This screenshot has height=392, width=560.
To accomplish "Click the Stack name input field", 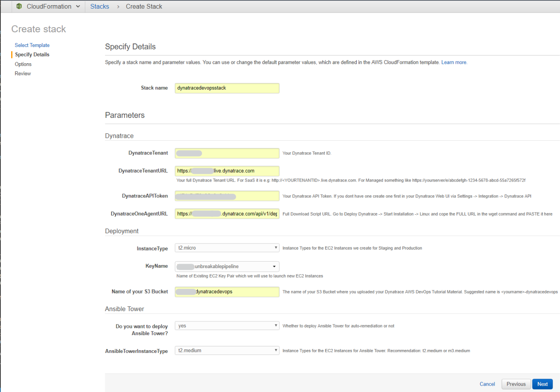I will pos(227,88).
